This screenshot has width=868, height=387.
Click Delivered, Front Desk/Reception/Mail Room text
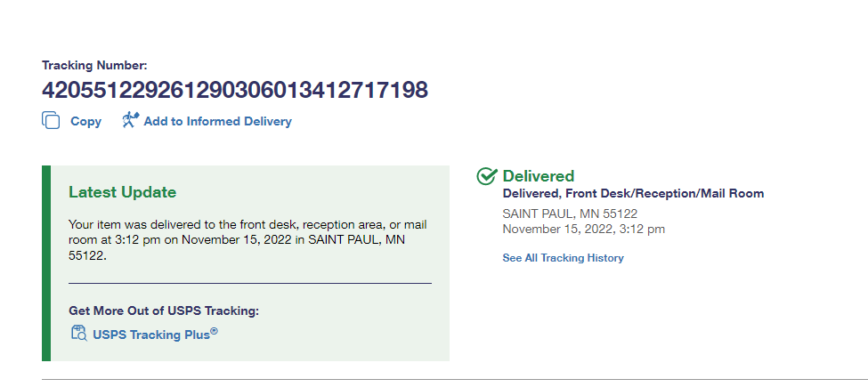pyautogui.click(x=633, y=193)
